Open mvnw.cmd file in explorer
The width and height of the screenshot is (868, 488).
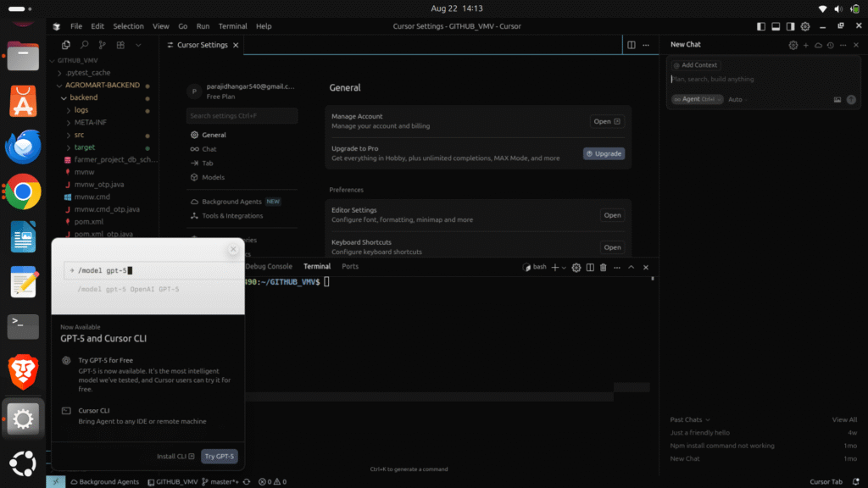click(x=92, y=197)
